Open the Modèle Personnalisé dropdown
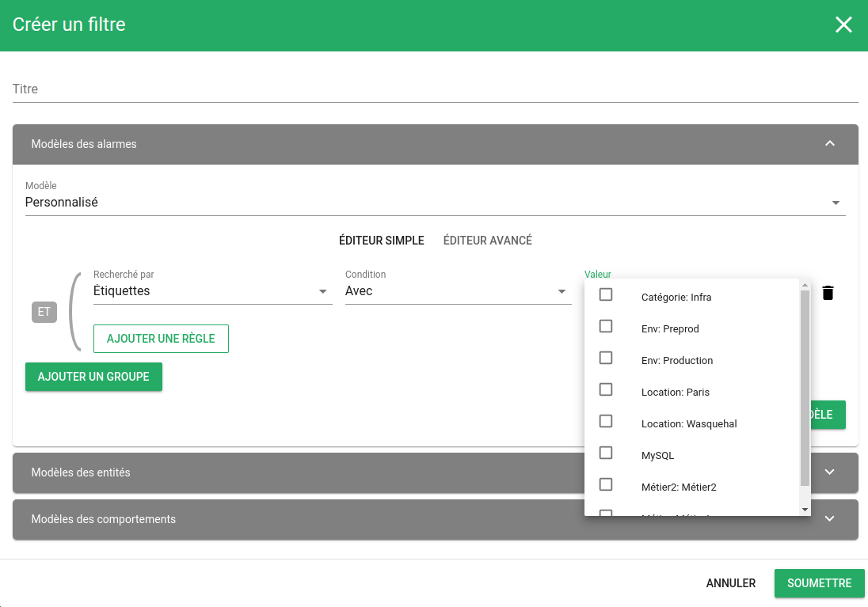868x607 pixels. pyautogui.click(x=434, y=203)
